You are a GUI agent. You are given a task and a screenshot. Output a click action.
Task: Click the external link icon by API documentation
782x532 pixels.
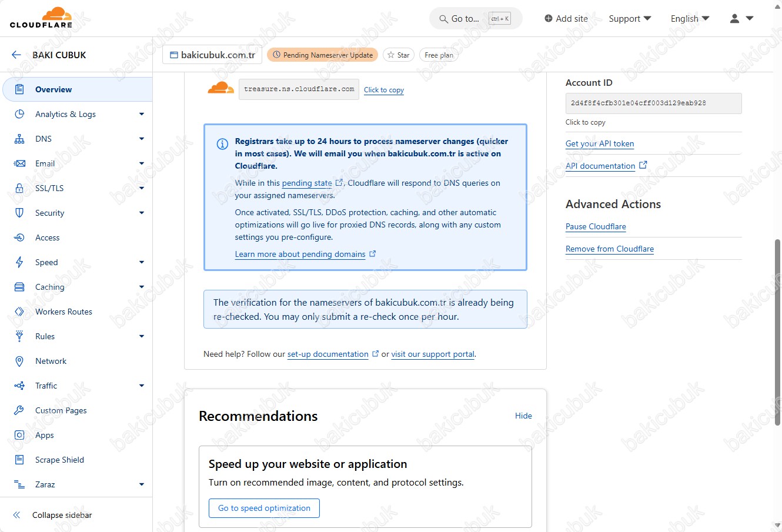(643, 165)
